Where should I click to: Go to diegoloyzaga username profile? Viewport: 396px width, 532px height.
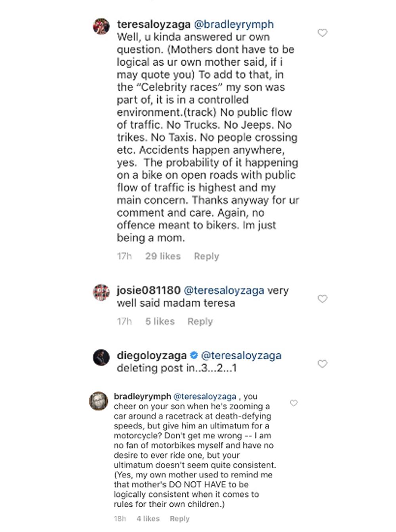151,355
